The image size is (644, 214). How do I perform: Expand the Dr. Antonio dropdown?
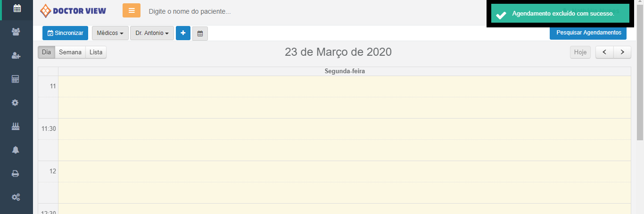[152, 33]
